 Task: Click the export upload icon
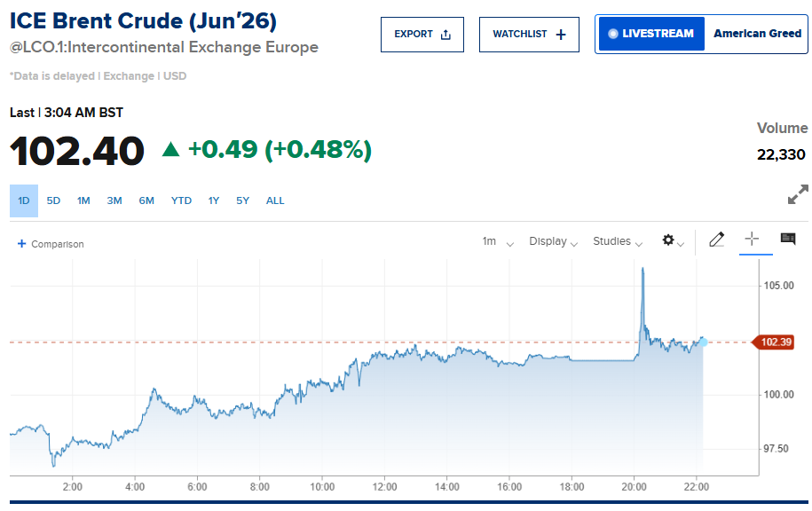click(x=445, y=35)
